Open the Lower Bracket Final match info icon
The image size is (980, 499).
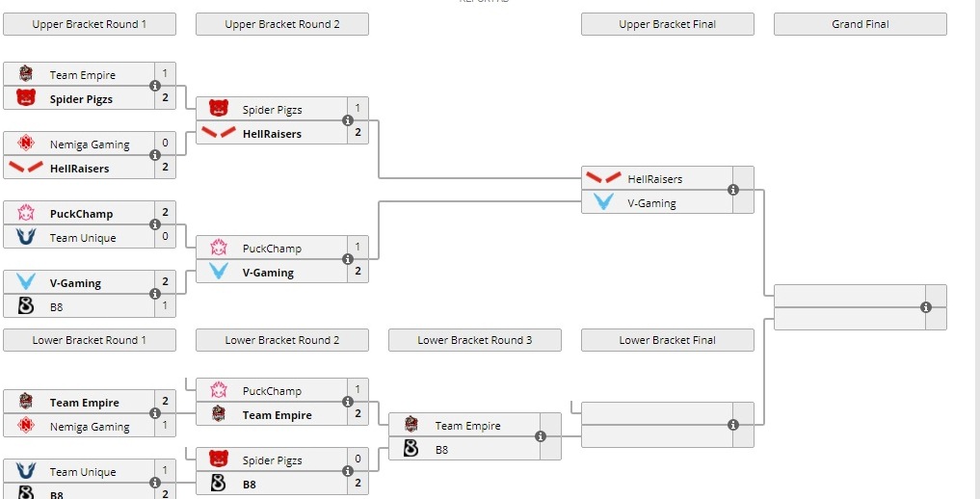[x=733, y=425]
